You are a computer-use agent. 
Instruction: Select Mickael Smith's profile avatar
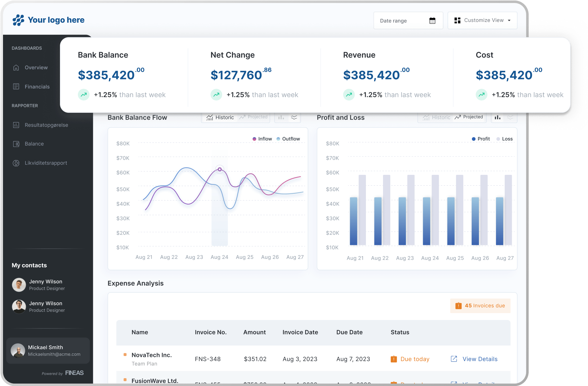click(18, 351)
